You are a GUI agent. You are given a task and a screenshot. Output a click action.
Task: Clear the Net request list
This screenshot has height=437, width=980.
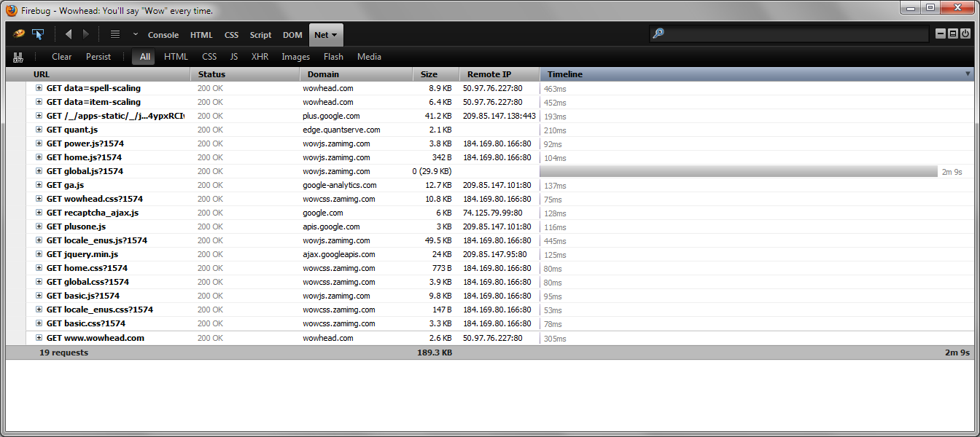click(x=62, y=57)
